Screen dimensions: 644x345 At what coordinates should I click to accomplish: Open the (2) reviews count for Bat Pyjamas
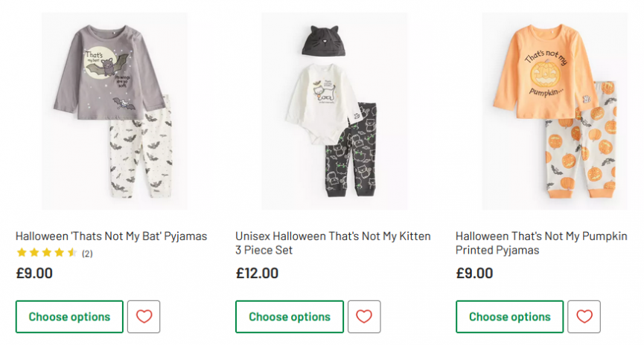[x=87, y=254]
